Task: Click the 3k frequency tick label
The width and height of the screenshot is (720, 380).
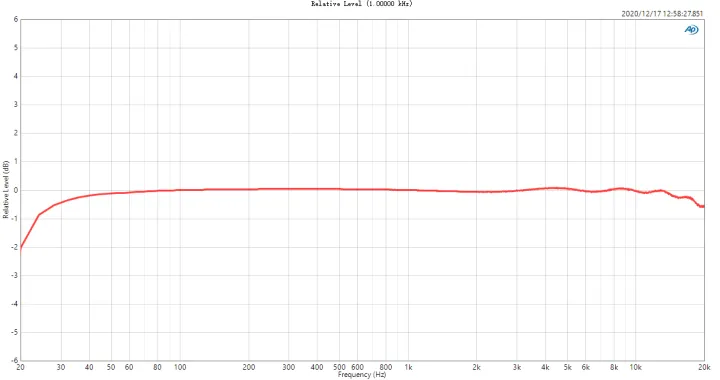Action: (517, 367)
